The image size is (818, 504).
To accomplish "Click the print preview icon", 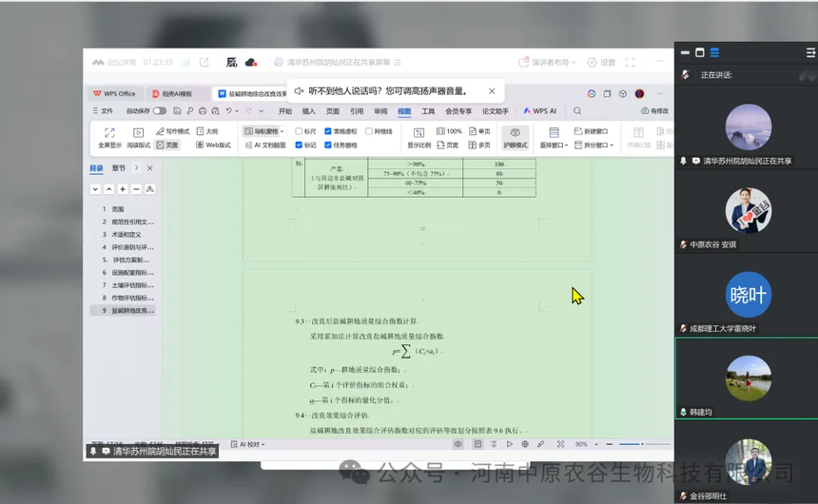I will click(x=215, y=110).
